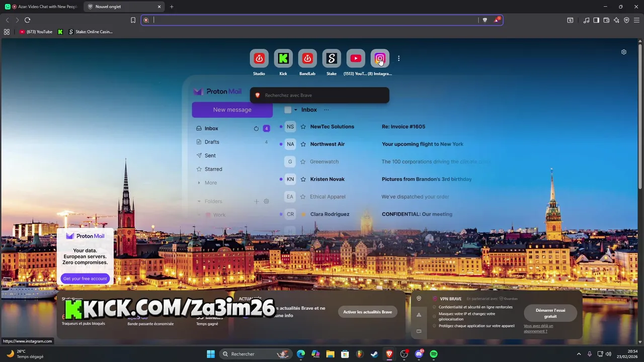644x362 pixels.
Task: Open the volume control in system tray
Action: [x=609, y=354]
